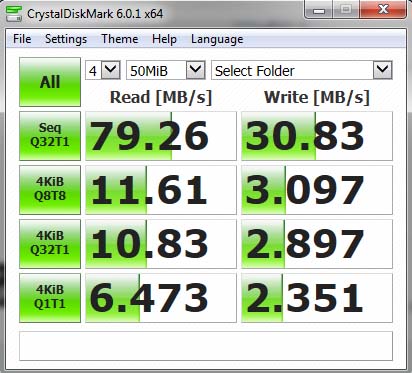Click the 4KiB Q1T1 write value 2.351
Viewport: 412px width, 373px height.
317,298
